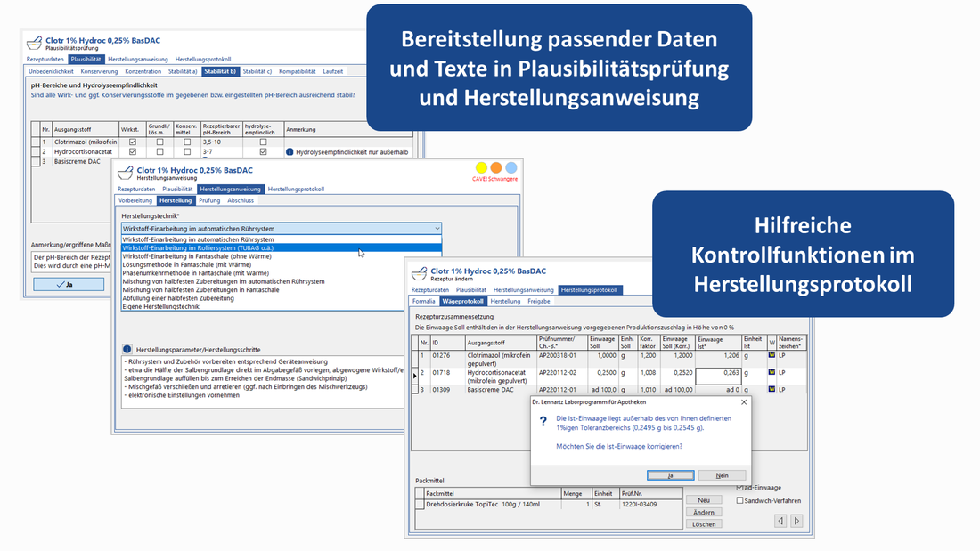Click the Neu button for Packmittel
The height and width of the screenshot is (551, 980).
coord(704,499)
